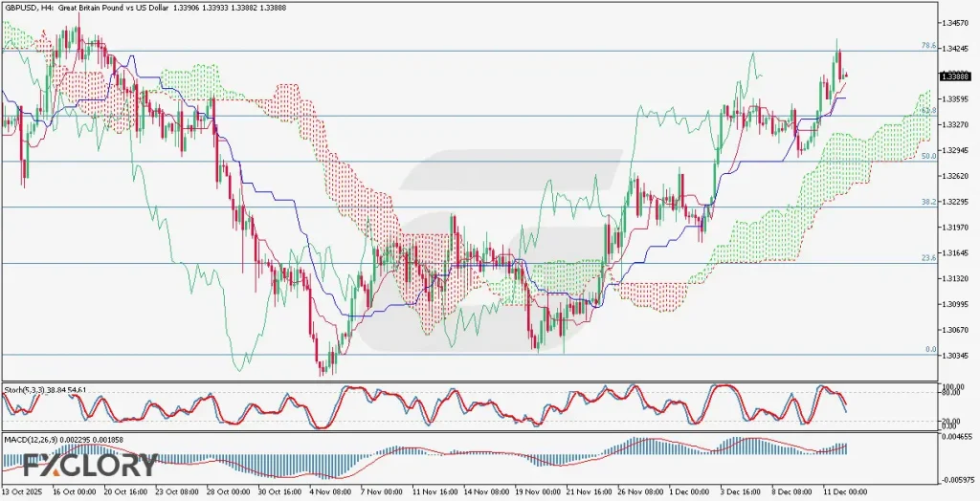Click the 3 Dec 16:00 time label

pos(742,492)
